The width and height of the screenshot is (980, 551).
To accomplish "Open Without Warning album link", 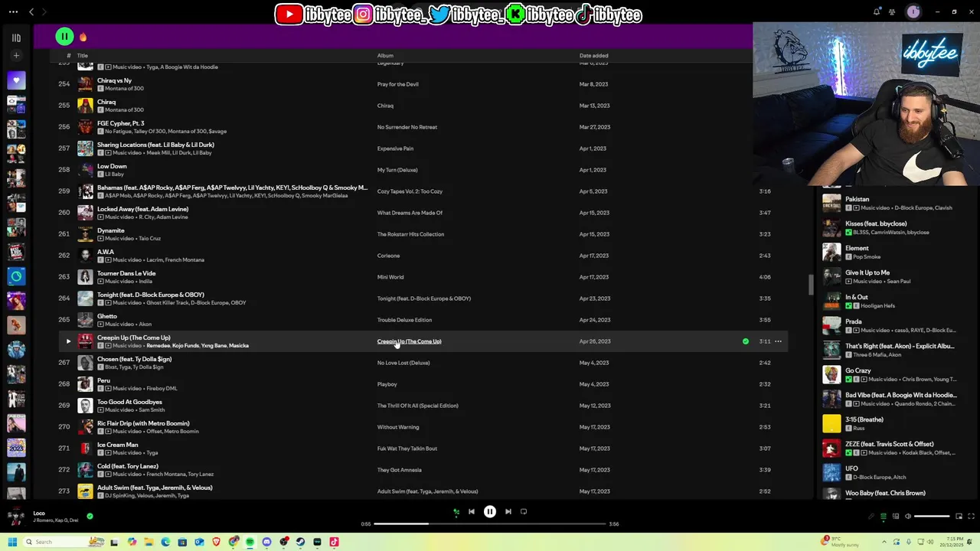I will pos(398,427).
